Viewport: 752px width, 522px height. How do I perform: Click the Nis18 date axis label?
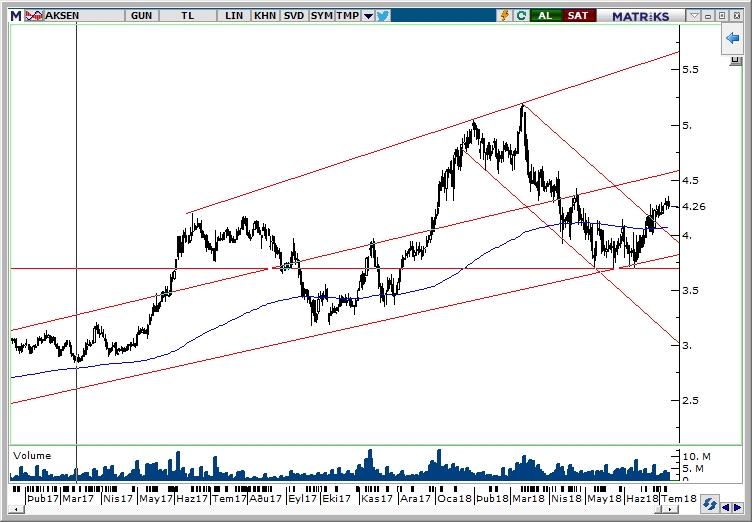pyautogui.click(x=566, y=498)
